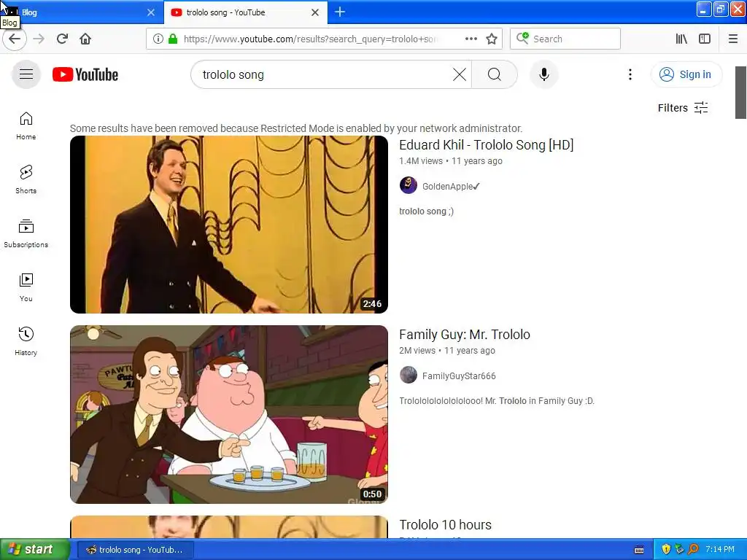Click the 'trololo song ;)' description text

pyautogui.click(x=426, y=211)
